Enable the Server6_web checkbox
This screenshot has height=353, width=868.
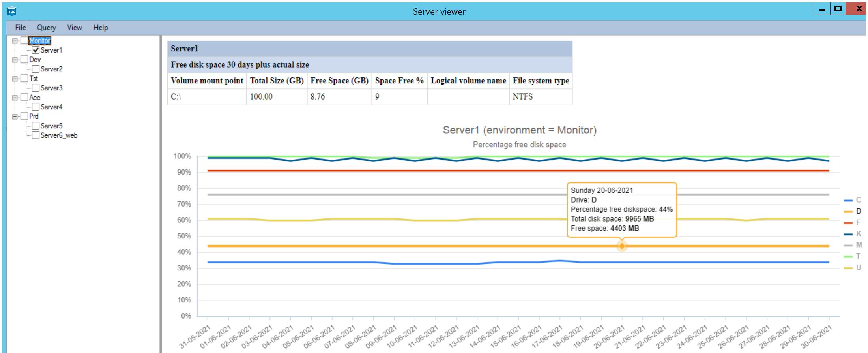tap(36, 135)
